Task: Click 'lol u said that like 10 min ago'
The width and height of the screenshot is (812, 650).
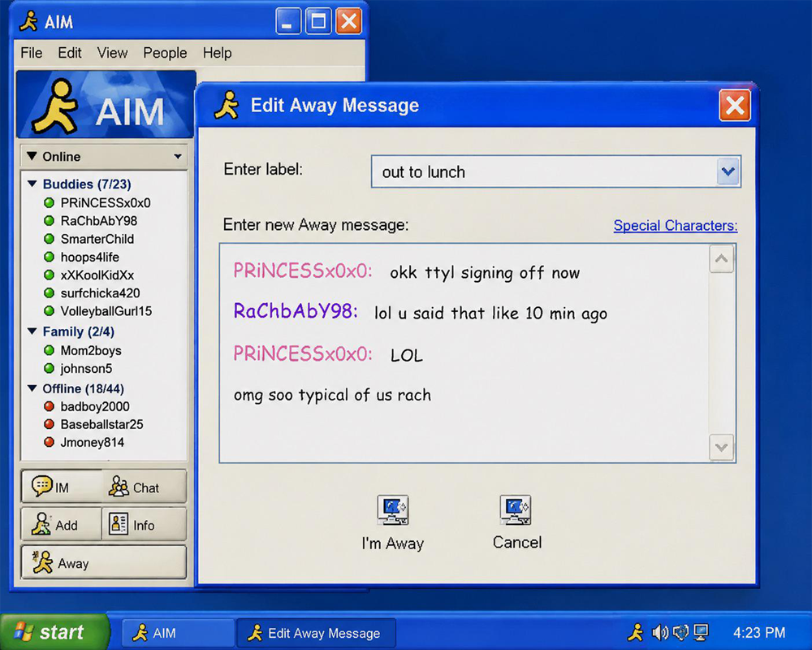Action: point(490,314)
